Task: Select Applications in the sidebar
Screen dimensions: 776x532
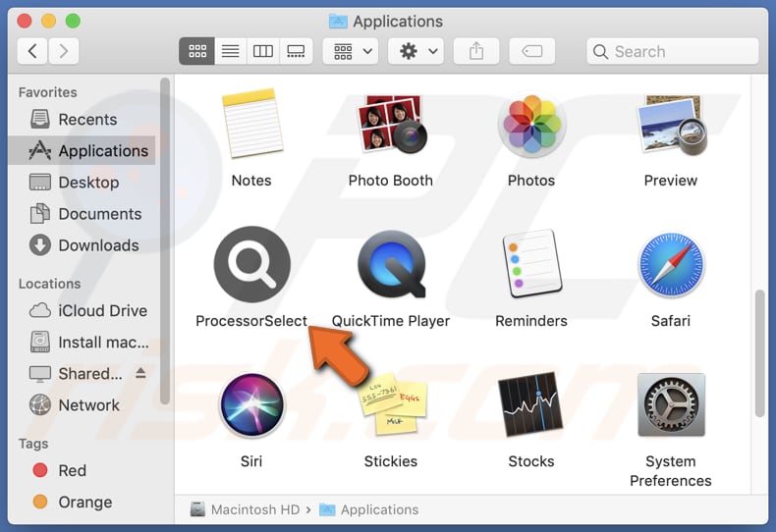Action: tap(83, 150)
